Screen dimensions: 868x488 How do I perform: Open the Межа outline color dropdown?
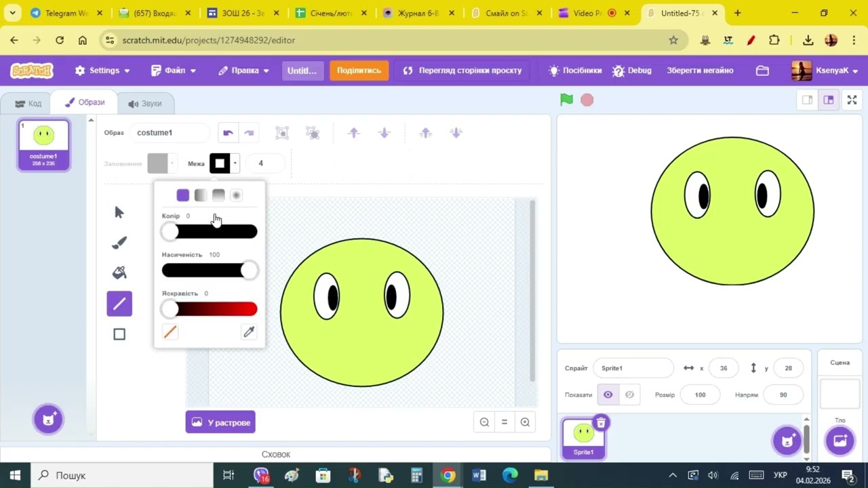click(224, 163)
